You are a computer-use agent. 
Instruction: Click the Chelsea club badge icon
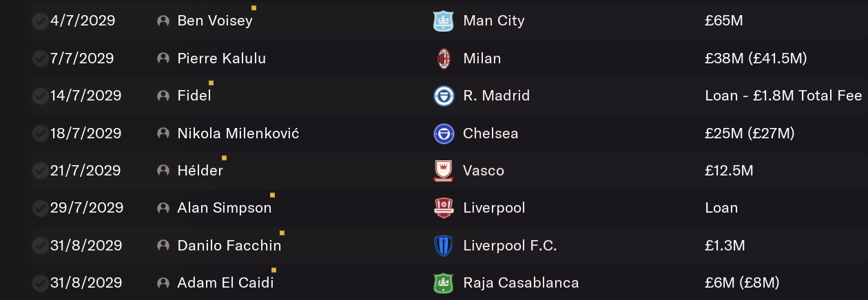pyautogui.click(x=444, y=133)
